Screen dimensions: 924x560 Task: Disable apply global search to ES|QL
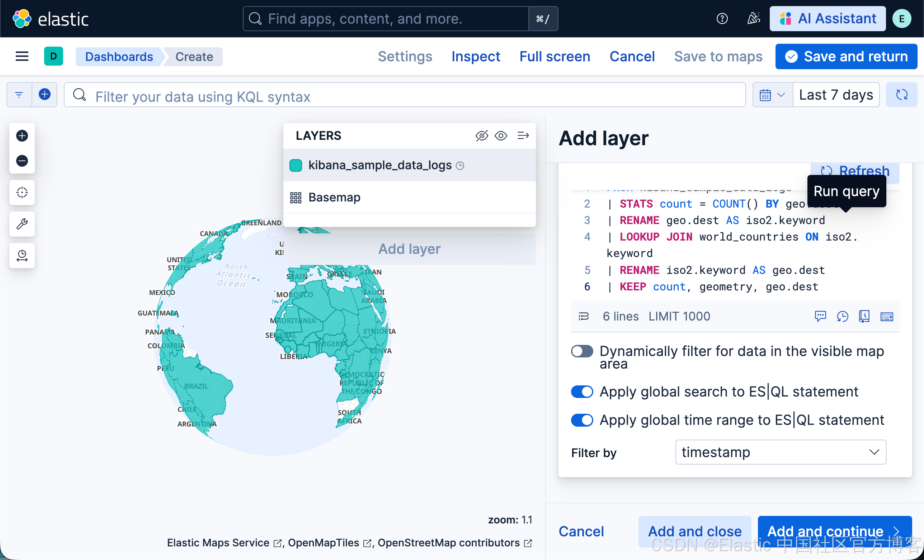pos(582,392)
